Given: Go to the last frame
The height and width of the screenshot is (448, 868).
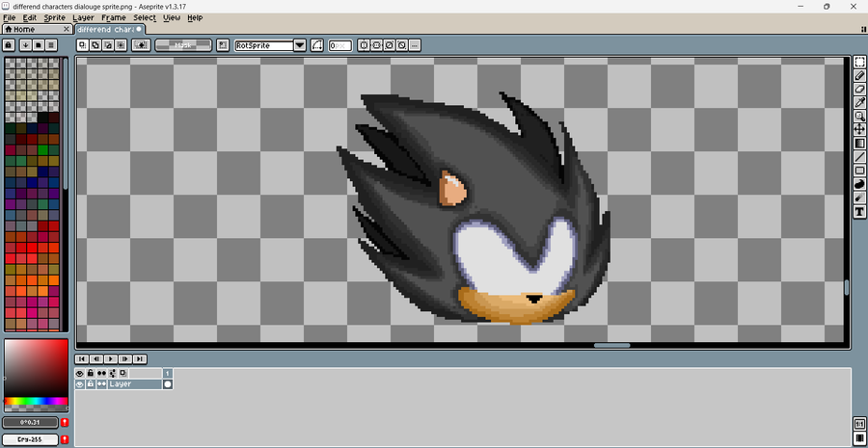Looking at the screenshot, I should [x=140, y=359].
